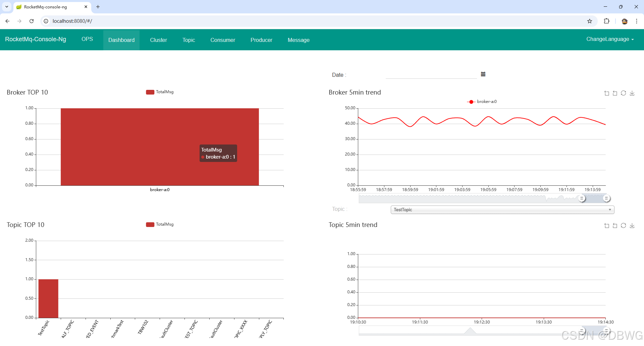Bookmark this page with the star icon
This screenshot has height=346, width=644.
[x=590, y=21]
